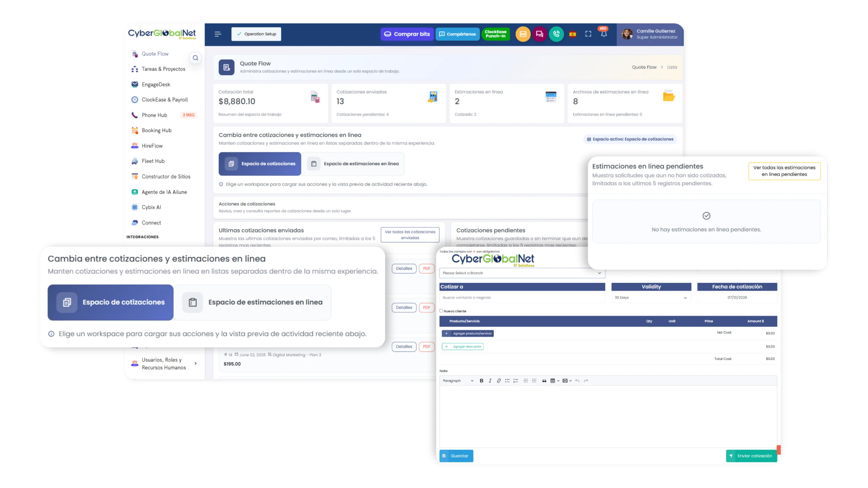Open Fleet Hub module

(153, 161)
